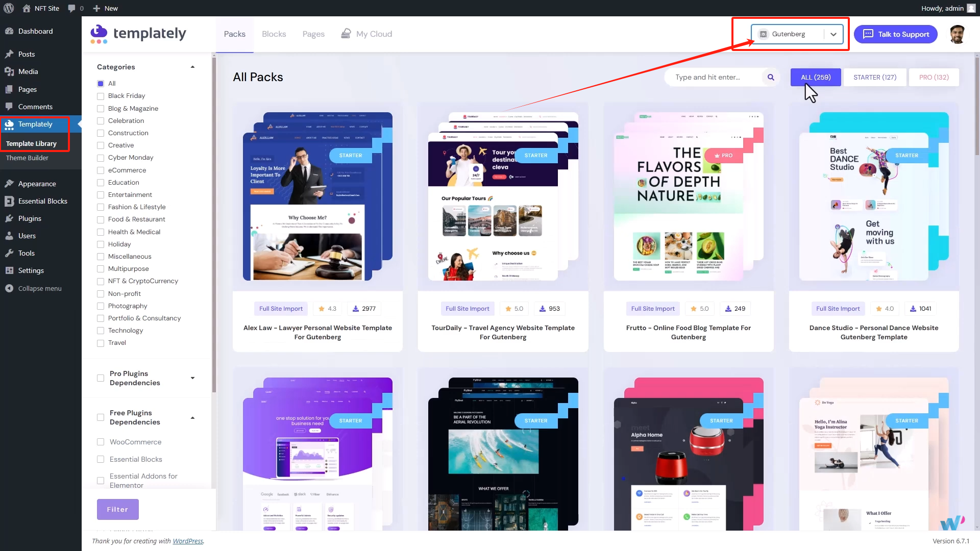Click the Filter button

click(117, 509)
